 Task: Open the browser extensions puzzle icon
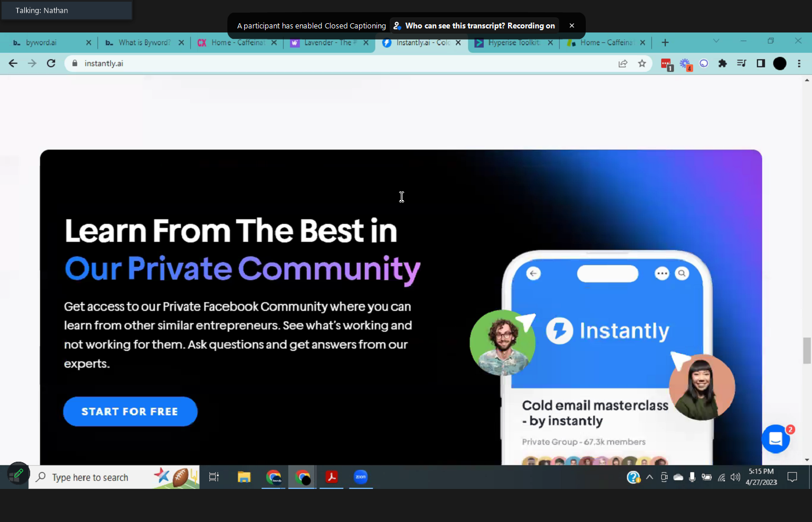722,63
